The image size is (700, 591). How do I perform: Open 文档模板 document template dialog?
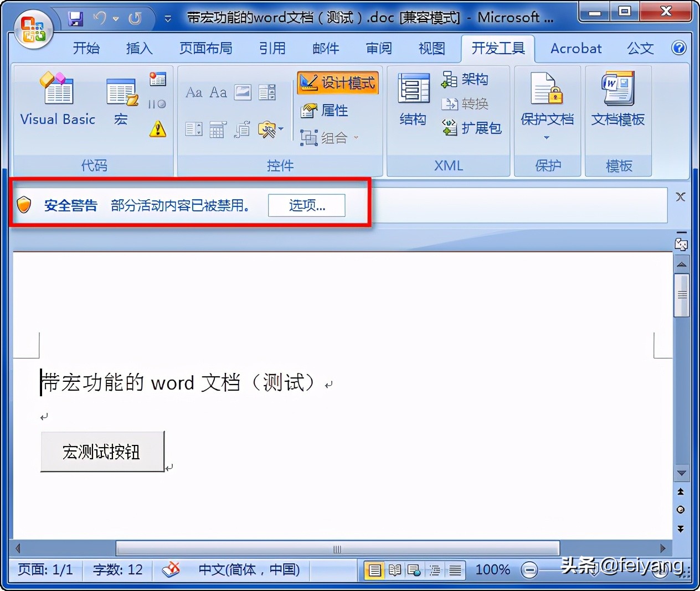pyautogui.click(x=618, y=100)
